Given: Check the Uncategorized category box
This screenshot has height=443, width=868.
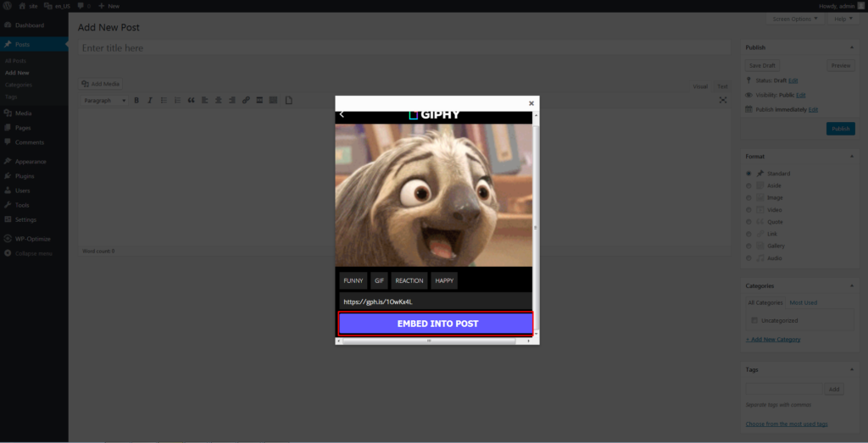Looking at the screenshot, I should 754,320.
